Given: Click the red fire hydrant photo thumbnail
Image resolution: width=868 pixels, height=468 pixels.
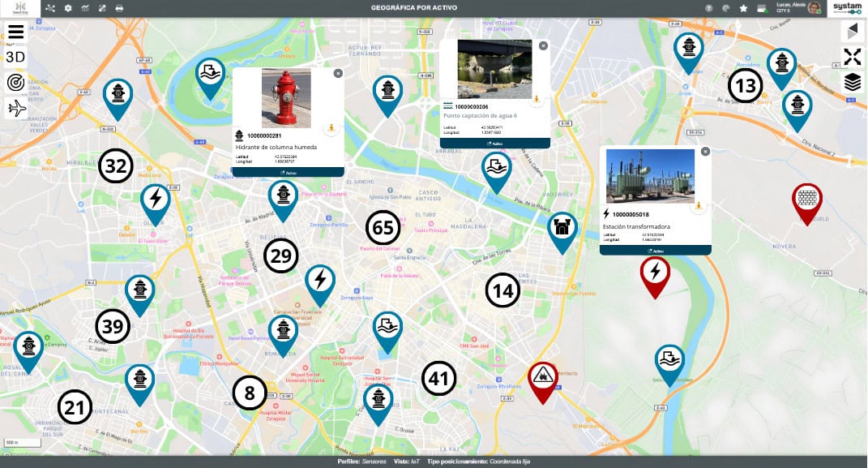Looking at the screenshot, I should tap(286, 98).
